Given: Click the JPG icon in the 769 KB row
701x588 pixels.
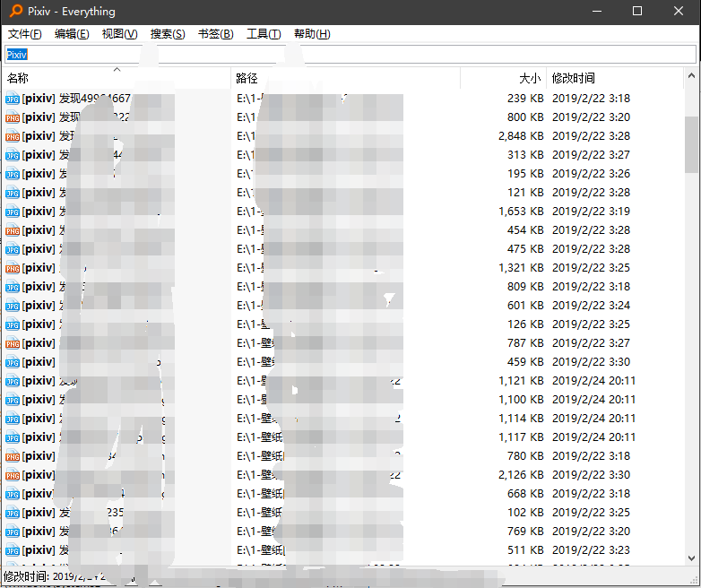Looking at the screenshot, I should click(x=13, y=532).
